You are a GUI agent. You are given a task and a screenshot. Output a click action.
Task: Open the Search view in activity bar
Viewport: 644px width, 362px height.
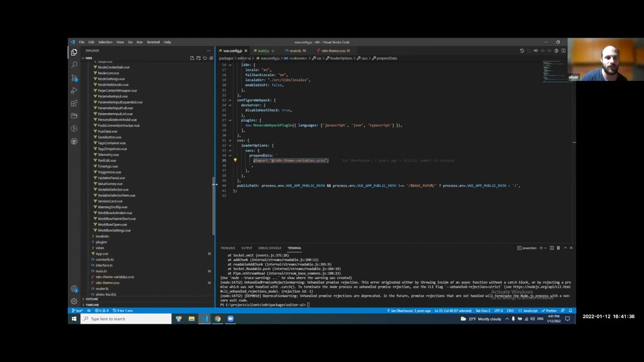point(74,65)
